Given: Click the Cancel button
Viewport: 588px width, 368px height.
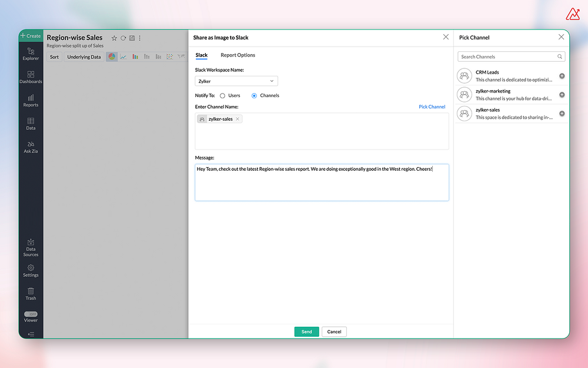Looking at the screenshot, I should [334, 331].
